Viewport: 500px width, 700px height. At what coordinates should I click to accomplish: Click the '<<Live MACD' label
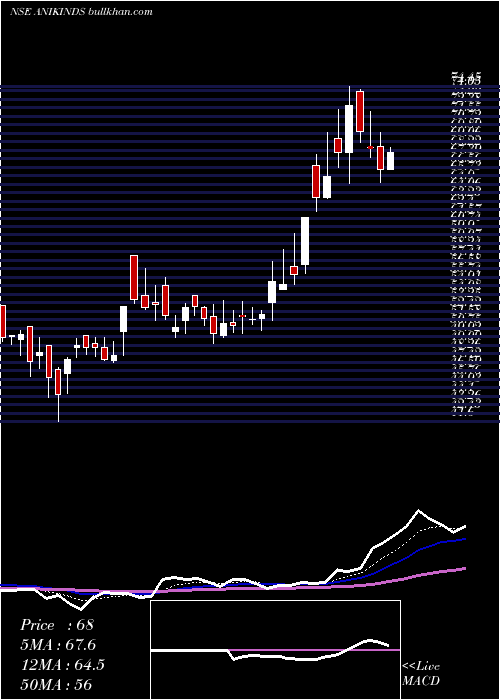(421, 674)
